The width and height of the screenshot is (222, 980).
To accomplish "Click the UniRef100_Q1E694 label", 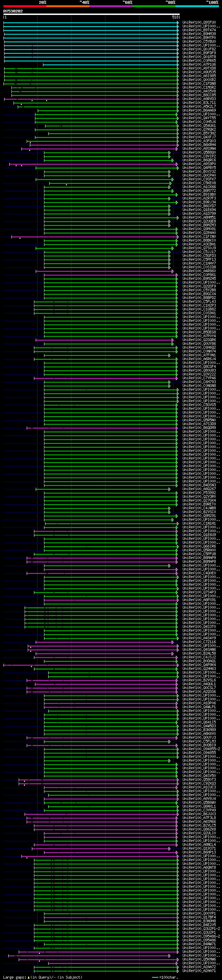I will point(199,210).
